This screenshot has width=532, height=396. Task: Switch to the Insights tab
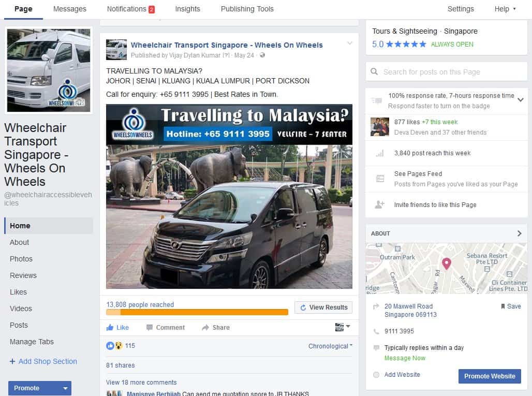(187, 9)
